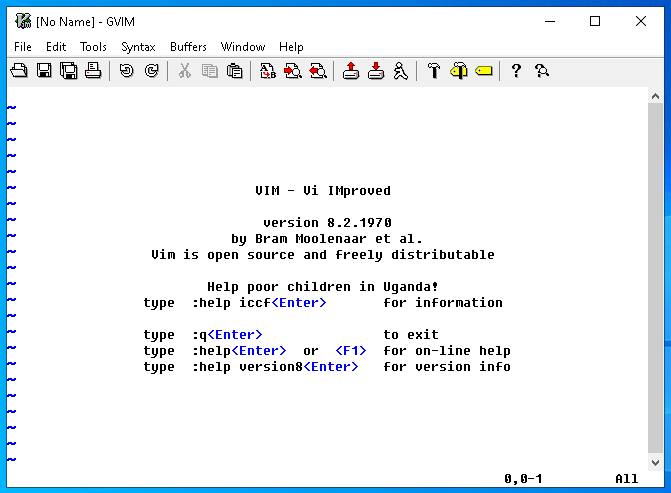The height and width of the screenshot is (493, 671).
Task: Click the Search in Help icon
Action: [542, 71]
